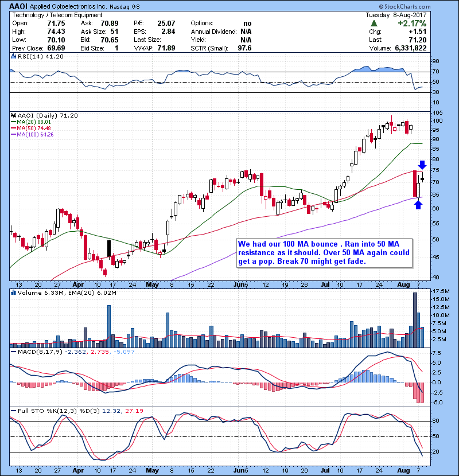The height and width of the screenshot is (476, 459).
Task: Click the AAOI (Daily) 71.20 chart label
Action: pyautogui.click(x=48, y=116)
